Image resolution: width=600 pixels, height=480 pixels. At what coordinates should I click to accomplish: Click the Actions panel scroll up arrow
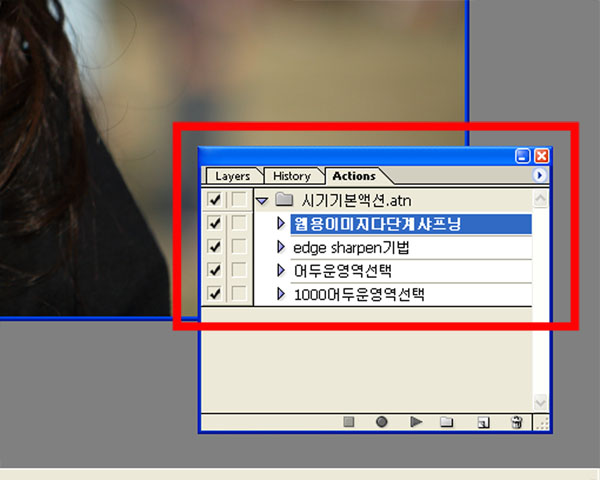click(540, 198)
